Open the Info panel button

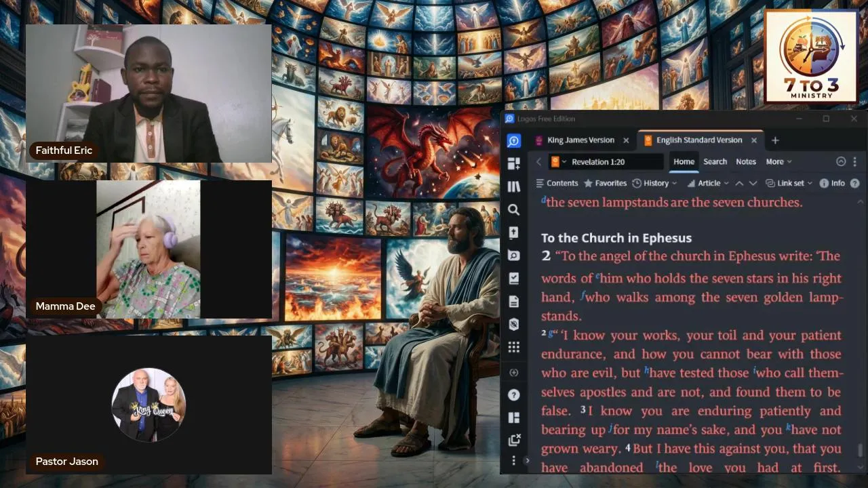point(832,183)
